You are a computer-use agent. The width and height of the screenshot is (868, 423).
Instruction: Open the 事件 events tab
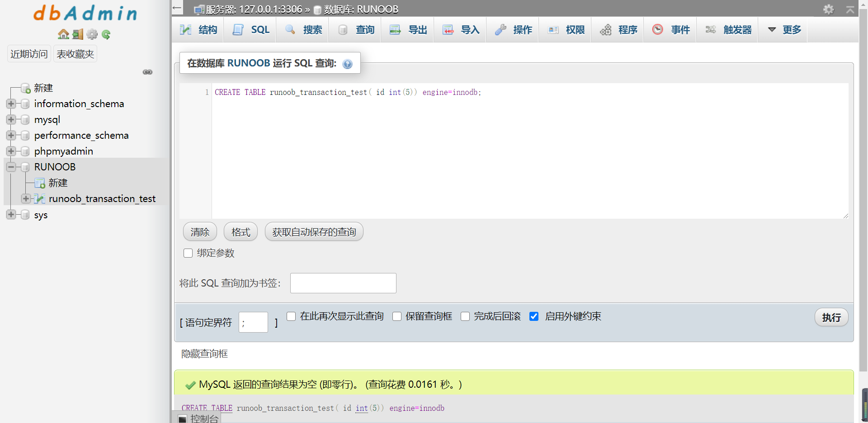click(671, 30)
